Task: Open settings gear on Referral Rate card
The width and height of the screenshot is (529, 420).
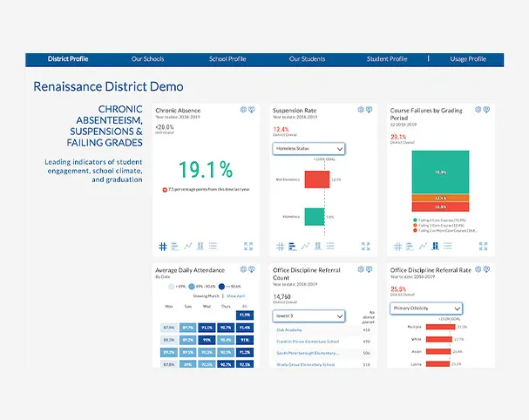Action: pos(478,269)
